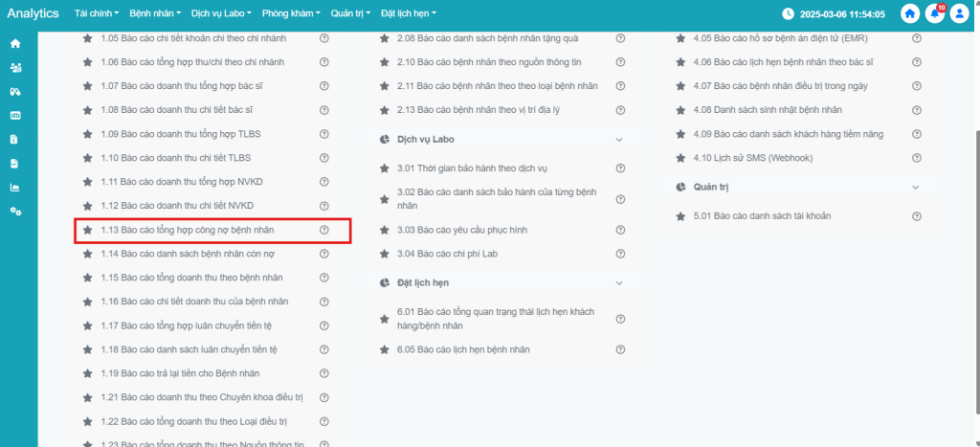Click help icon for 1.13 Báo cáo tổng hợp công nợ

(x=324, y=230)
